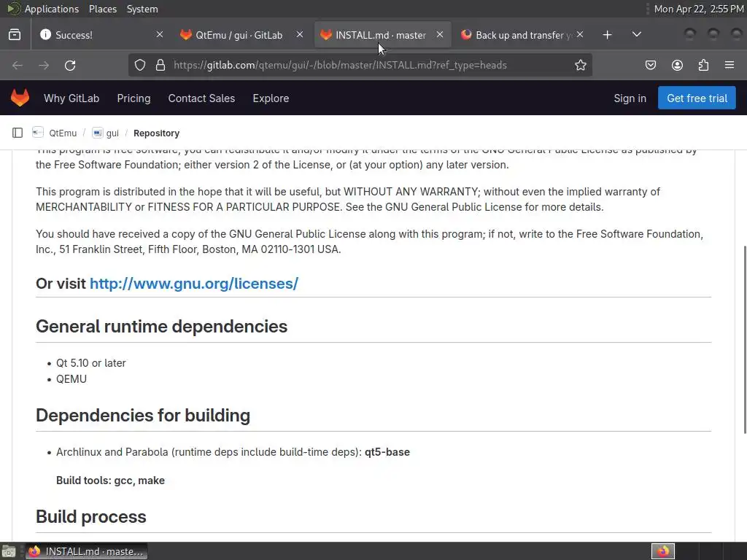Open the Firefox account icon

click(677, 65)
